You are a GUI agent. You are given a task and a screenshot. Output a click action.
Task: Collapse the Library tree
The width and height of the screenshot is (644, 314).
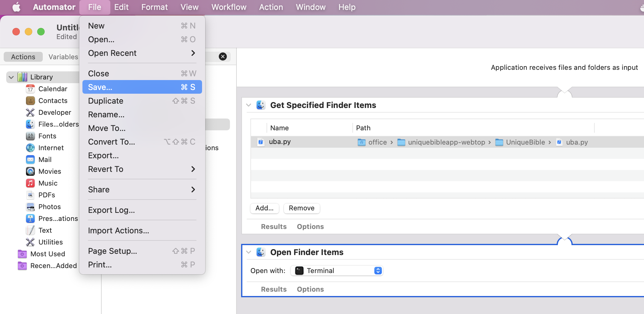11,77
